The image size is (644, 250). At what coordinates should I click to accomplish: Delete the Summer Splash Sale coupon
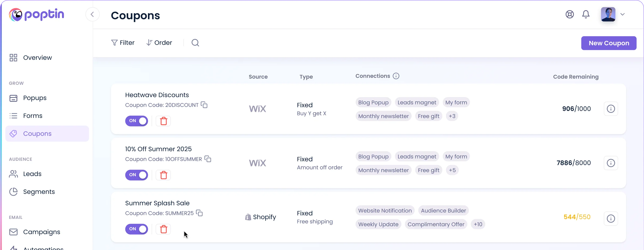pyautogui.click(x=163, y=229)
